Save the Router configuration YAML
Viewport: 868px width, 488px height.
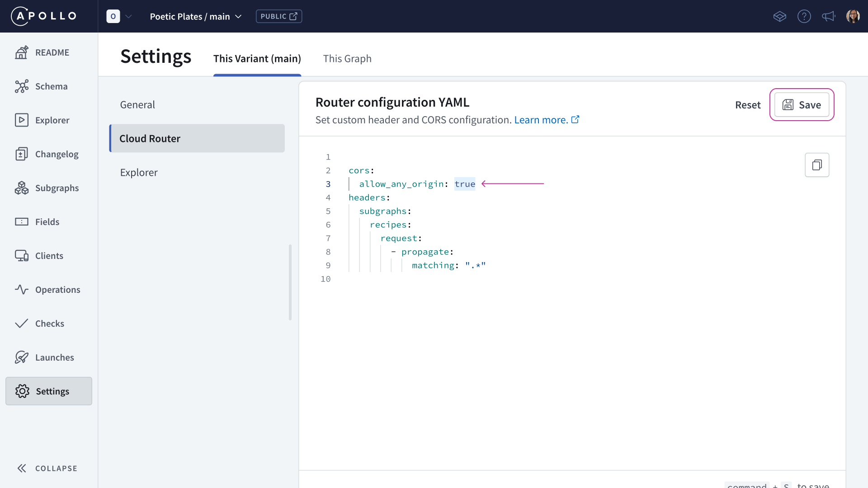[x=801, y=104]
